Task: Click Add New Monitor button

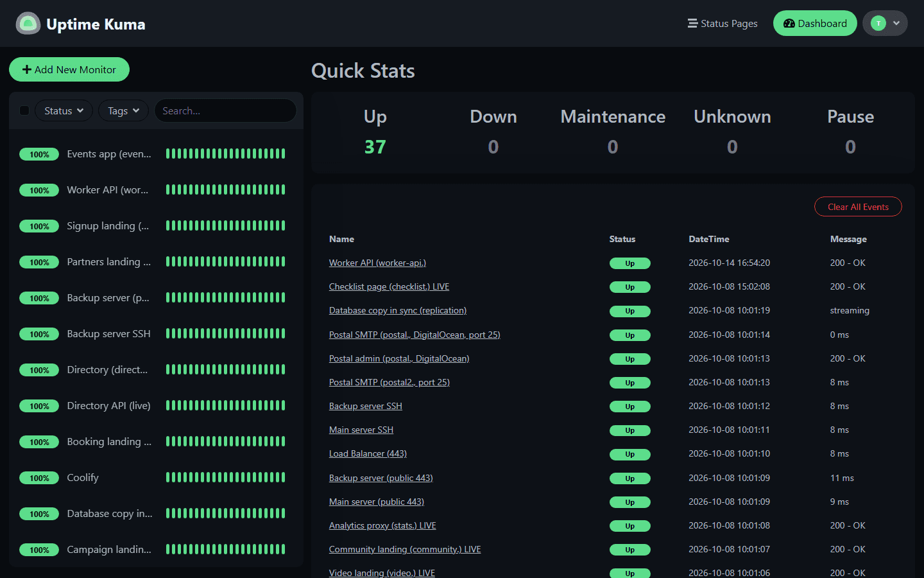Action: pos(69,69)
